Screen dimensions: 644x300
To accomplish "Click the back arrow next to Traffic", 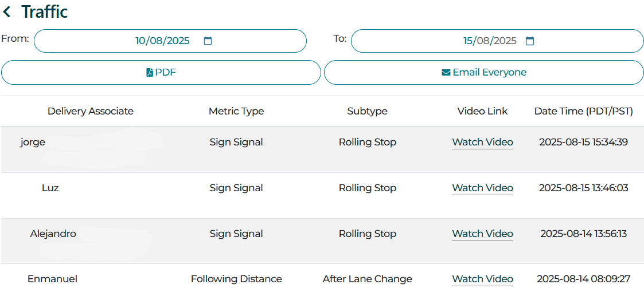I will (x=7, y=12).
